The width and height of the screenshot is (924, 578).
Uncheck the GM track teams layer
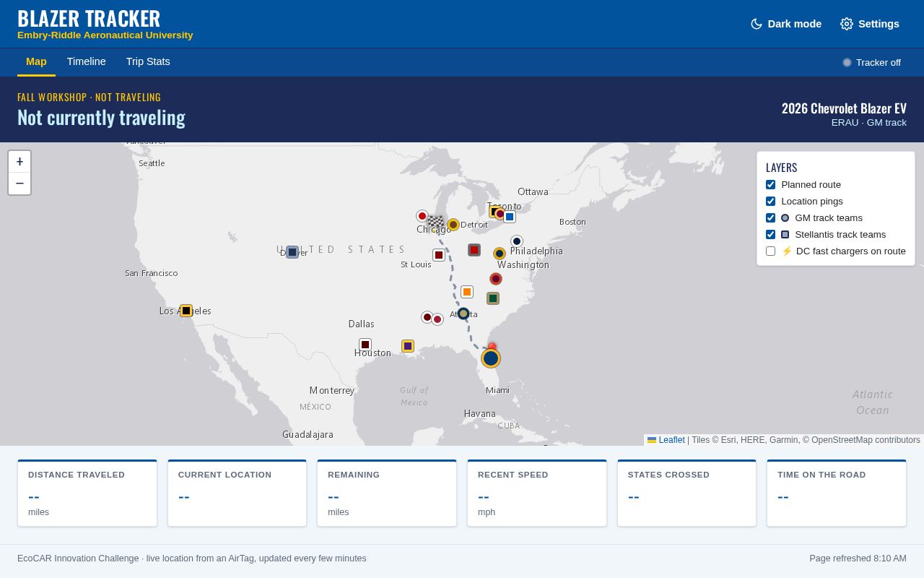pos(770,218)
